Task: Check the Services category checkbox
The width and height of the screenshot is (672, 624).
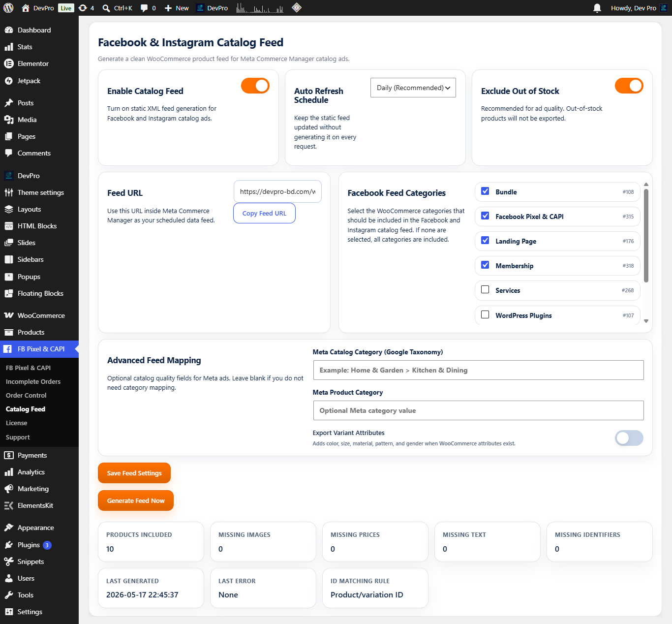Action: click(485, 289)
